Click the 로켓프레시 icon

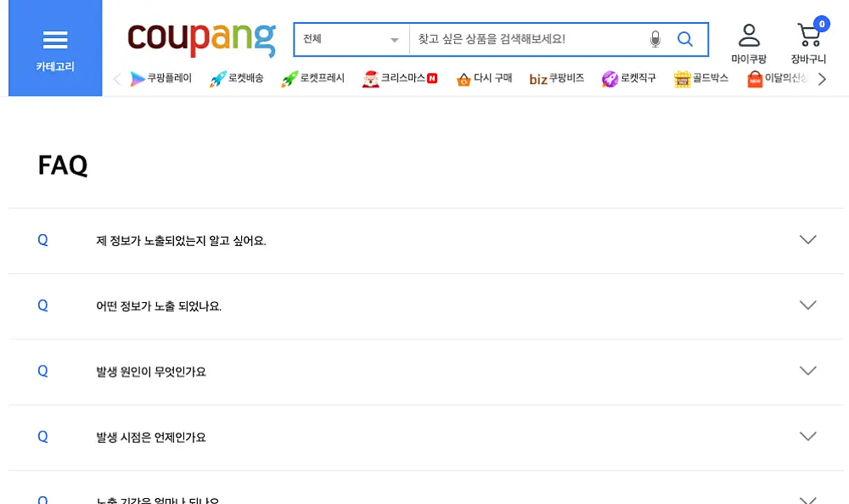pyautogui.click(x=289, y=78)
